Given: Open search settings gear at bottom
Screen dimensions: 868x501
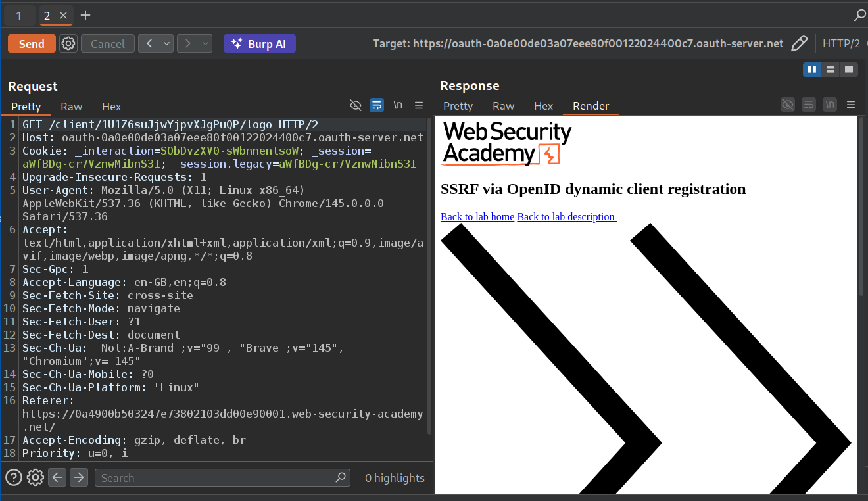Looking at the screenshot, I should [x=36, y=478].
